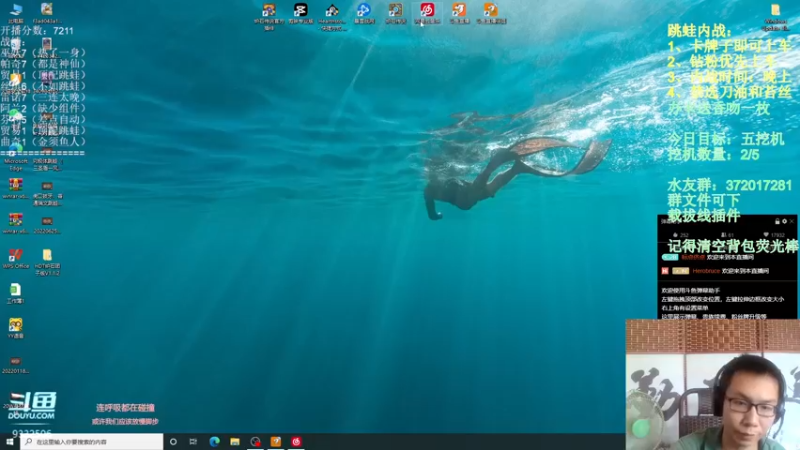Switch to NetEase Cloud Music on taskbar

pos(296,442)
